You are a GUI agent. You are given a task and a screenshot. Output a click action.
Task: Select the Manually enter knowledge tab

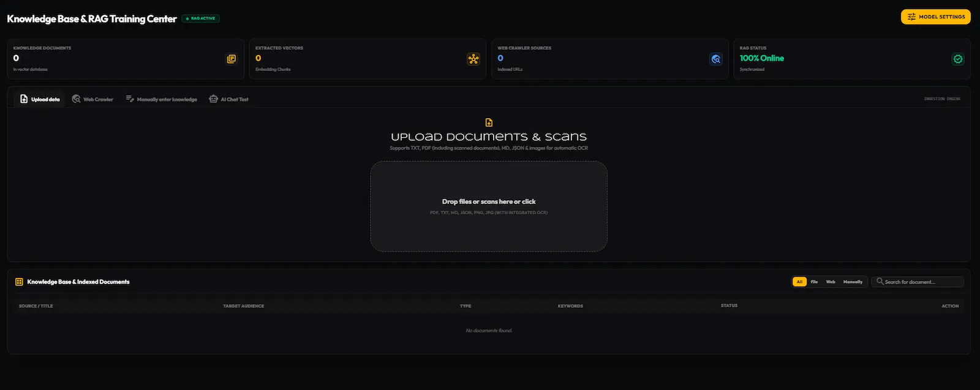click(162, 99)
